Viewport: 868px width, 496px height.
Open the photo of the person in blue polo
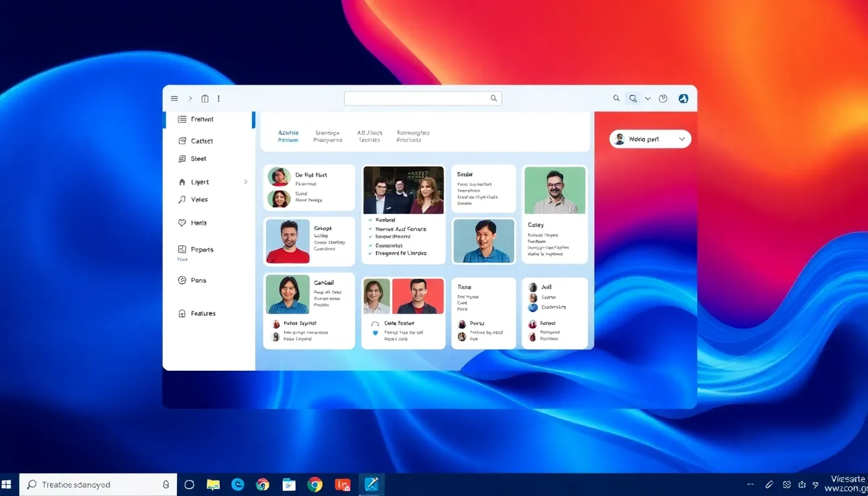[x=484, y=241]
